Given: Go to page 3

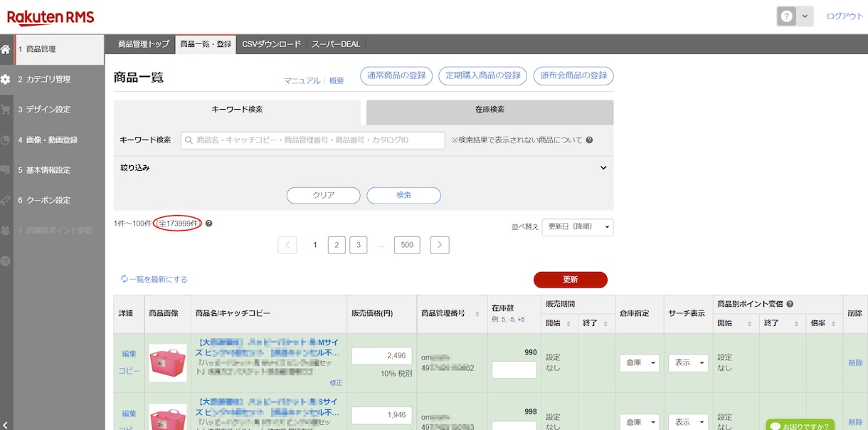Looking at the screenshot, I should pos(359,245).
